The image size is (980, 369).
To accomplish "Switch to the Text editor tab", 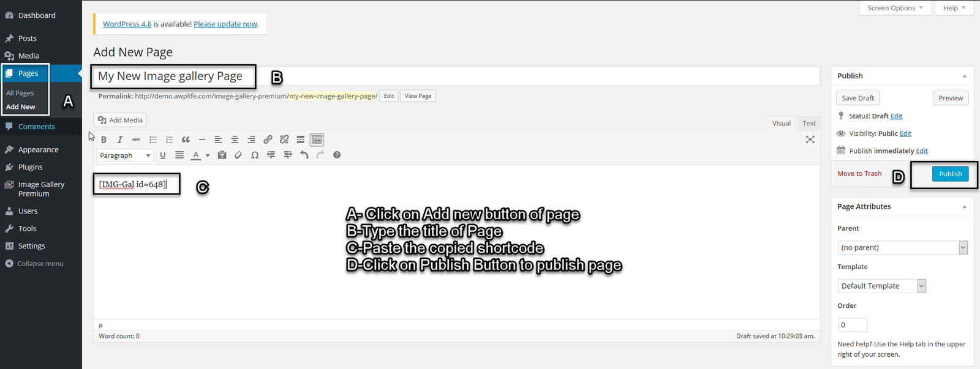I will (809, 123).
